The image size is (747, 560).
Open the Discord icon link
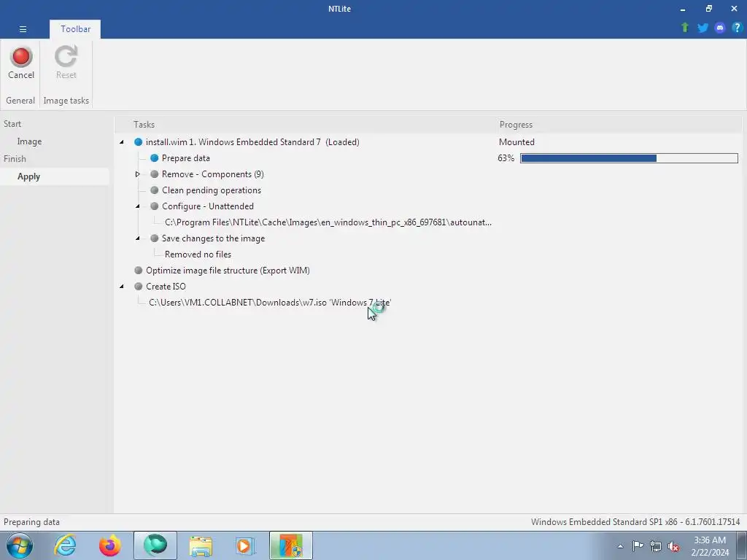(720, 28)
